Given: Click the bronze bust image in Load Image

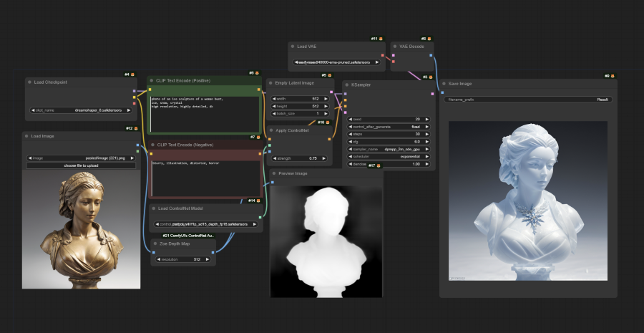Looking at the screenshot, I should tap(82, 229).
